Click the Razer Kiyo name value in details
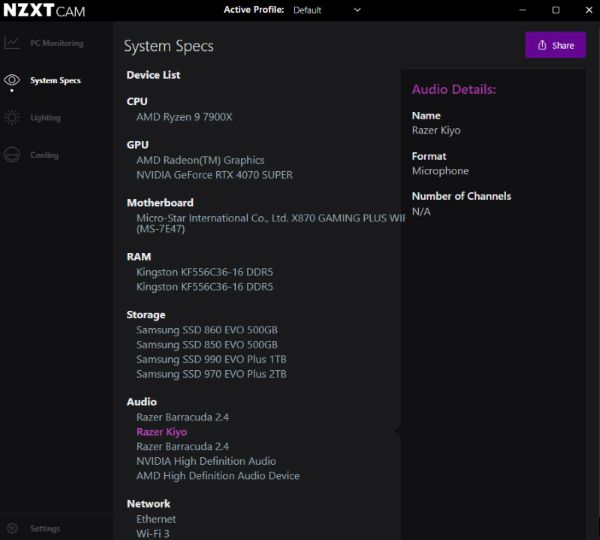 pyautogui.click(x=436, y=130)
